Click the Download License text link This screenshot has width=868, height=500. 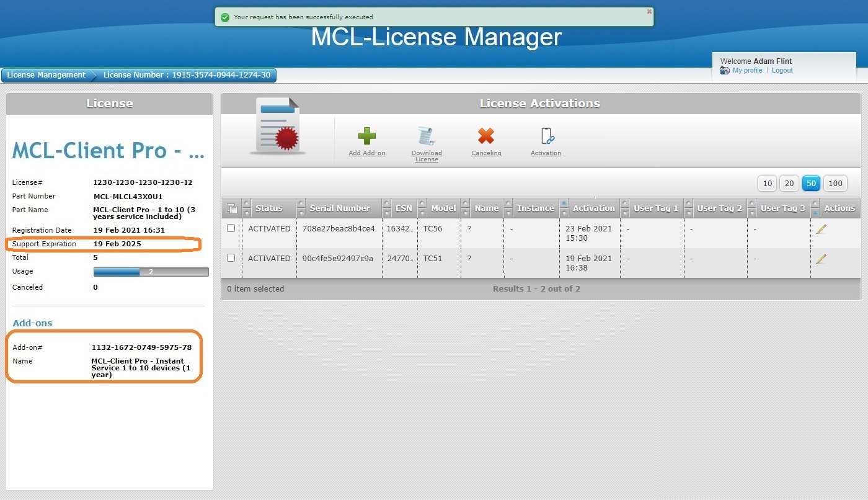point(427,156)
